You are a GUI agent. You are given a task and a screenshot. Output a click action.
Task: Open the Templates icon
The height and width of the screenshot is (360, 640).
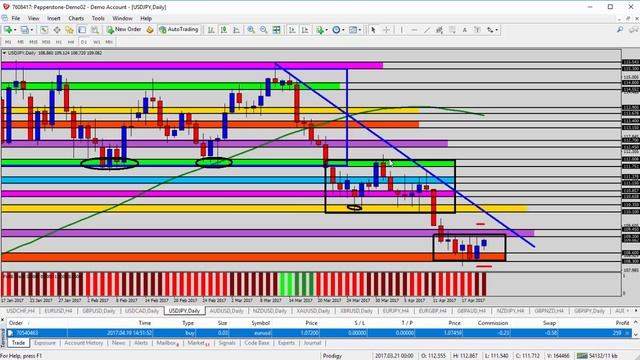point(353,30)
